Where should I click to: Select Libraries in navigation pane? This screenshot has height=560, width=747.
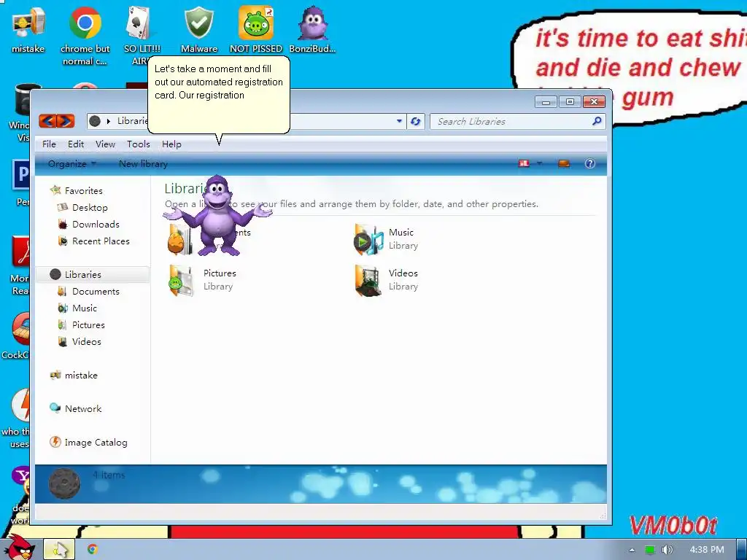(x=92, y=274)
